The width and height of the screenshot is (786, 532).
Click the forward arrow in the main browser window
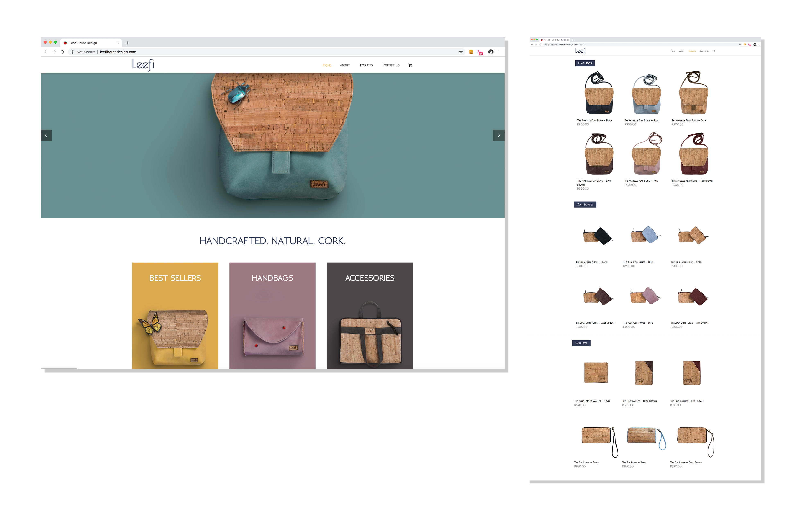tap(54, 52)
